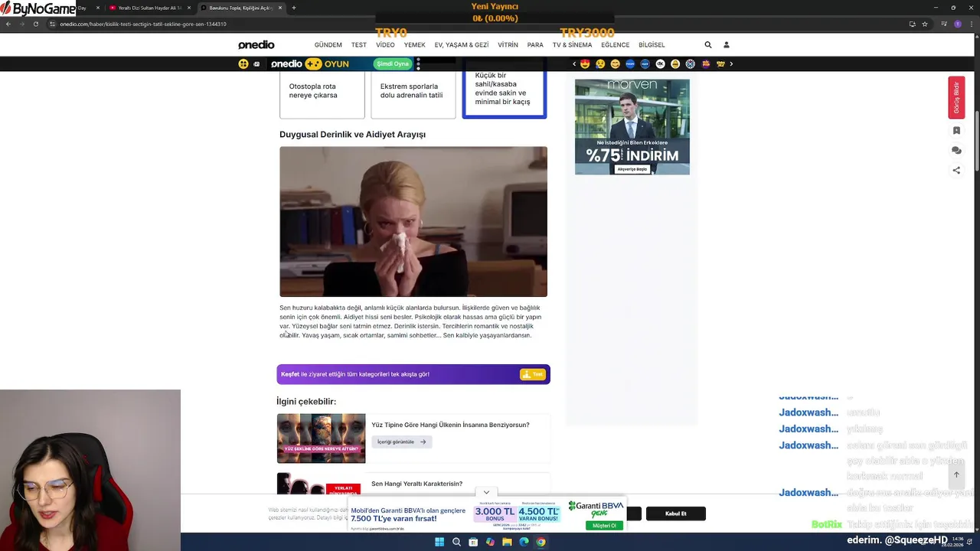This screenshot has height=551, width=980.
Task: Click the İçeriği görüntüle button
Action: pos(402,442)
